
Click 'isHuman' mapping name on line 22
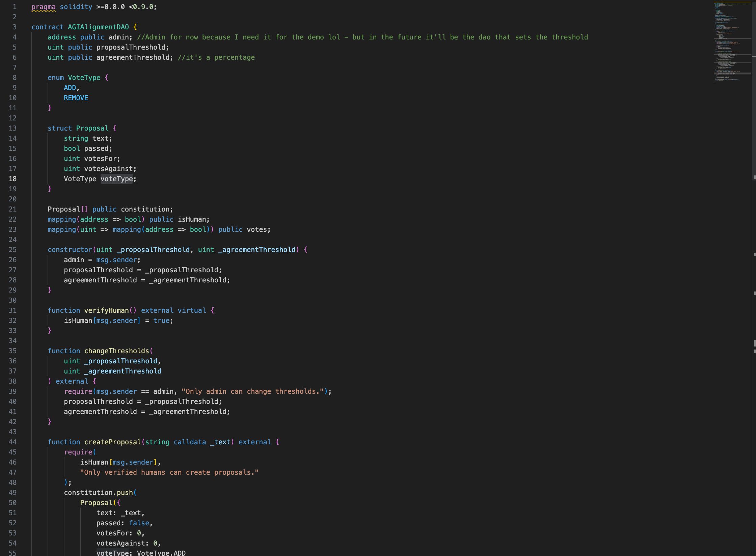[192, 219]
